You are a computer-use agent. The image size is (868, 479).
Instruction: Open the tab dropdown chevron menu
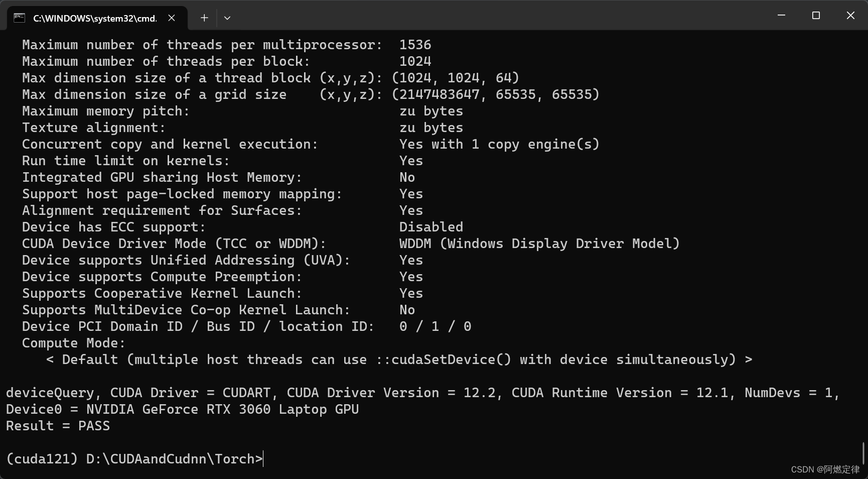pos(227,18)
